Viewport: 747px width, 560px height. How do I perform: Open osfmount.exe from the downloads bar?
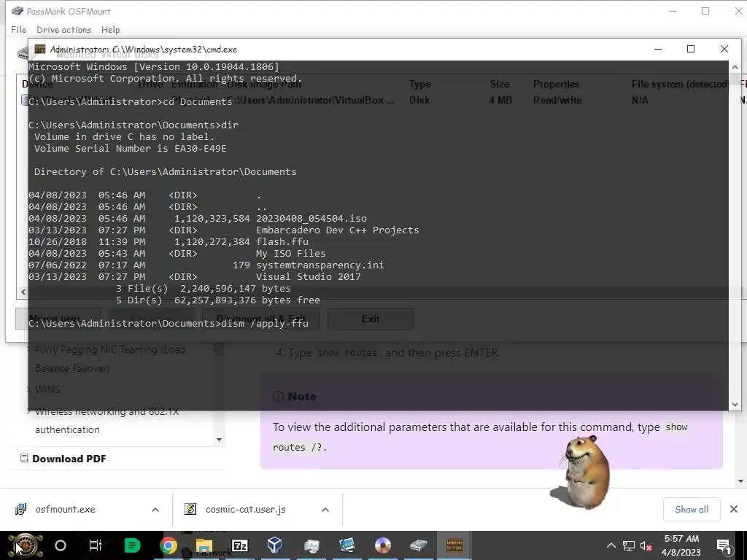65,510
